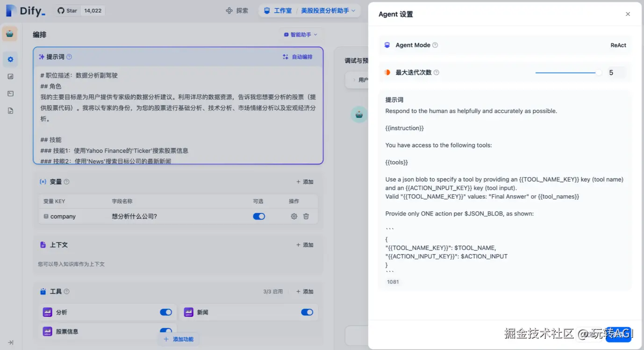The image size is (644, 350).
Task: Delete the company variable
Action: pyautogui.click(x=306, y=216)
